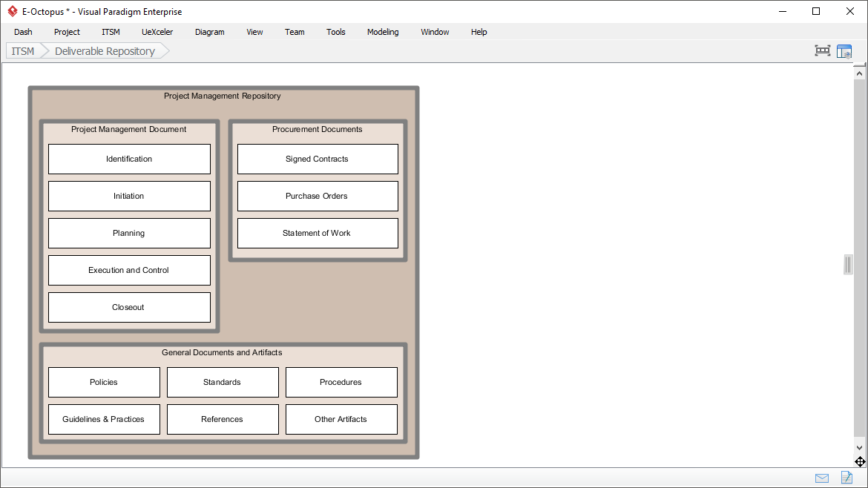Screen dimensions: 868x488
Task: Click the right side panel splitter handle
Action: (x=848, y=265)
